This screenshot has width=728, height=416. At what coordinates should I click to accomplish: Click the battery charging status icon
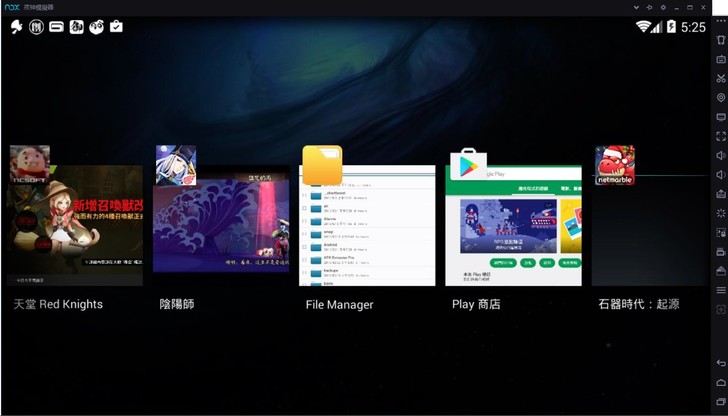[671, 26]
